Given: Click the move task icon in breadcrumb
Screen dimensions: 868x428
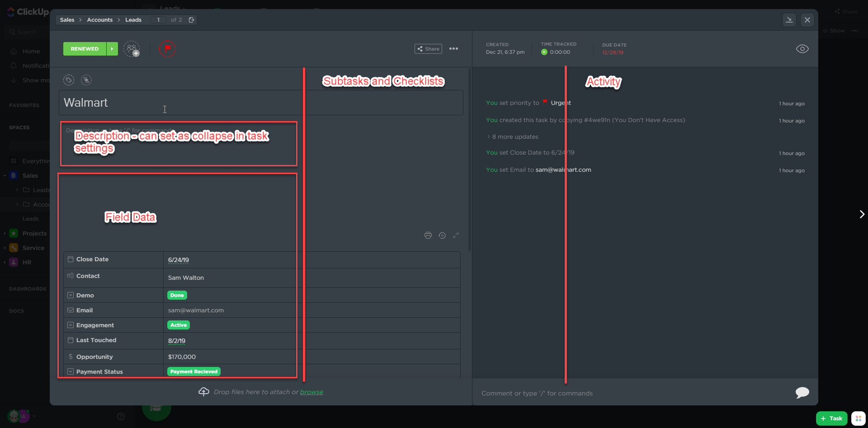Looking at the screenshot, I should tap(191, 20).
